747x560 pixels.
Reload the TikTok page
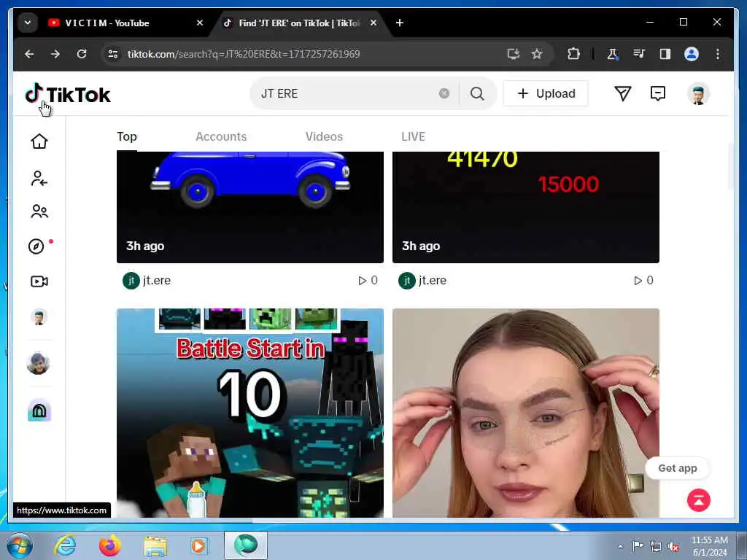point(82,54)
